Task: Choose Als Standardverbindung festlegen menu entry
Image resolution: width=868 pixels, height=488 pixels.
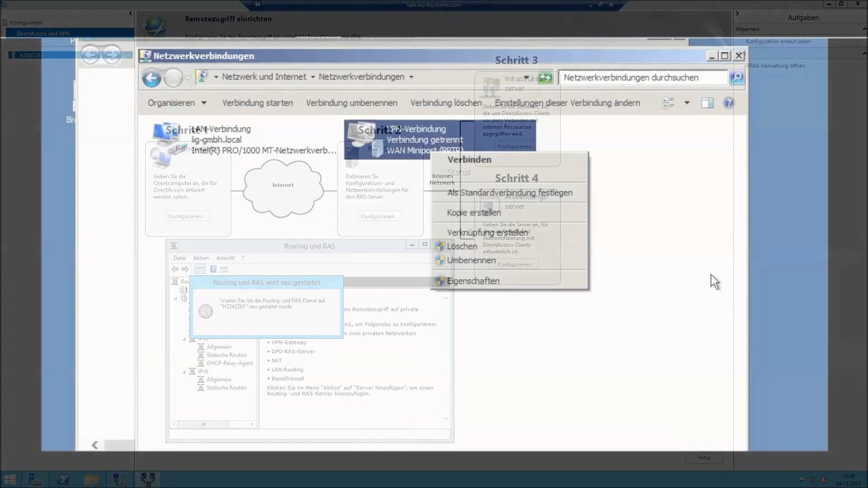Action: [x=510, y=192]
